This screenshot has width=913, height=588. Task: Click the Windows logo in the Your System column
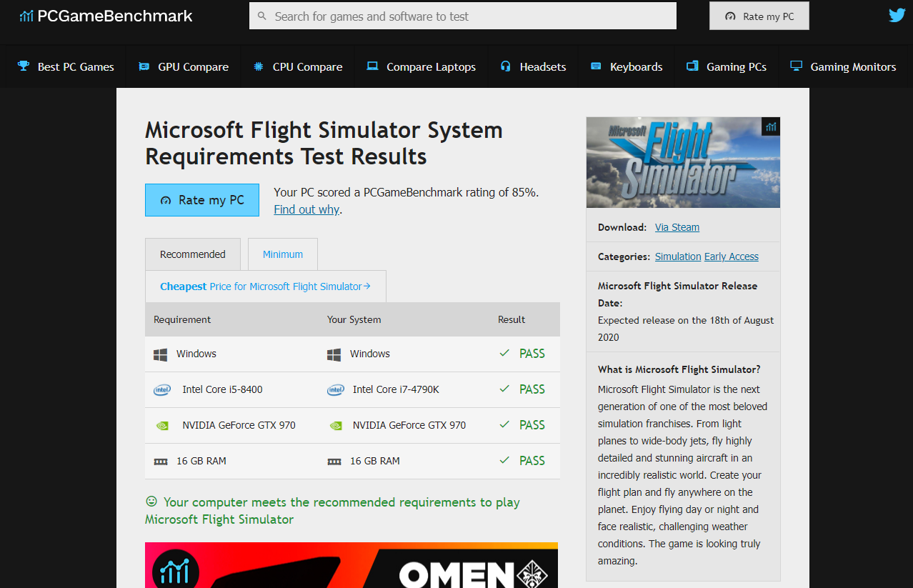click(334, 354)
